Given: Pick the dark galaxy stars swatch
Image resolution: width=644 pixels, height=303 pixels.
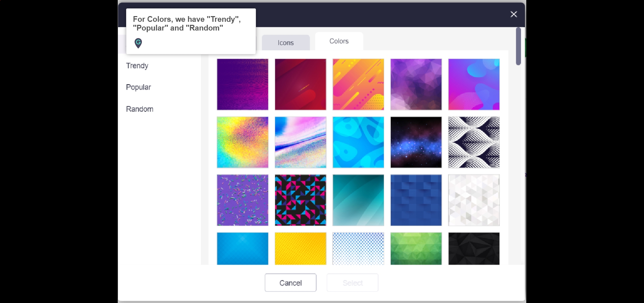Looking at the screenshot, I should (416, 142).
